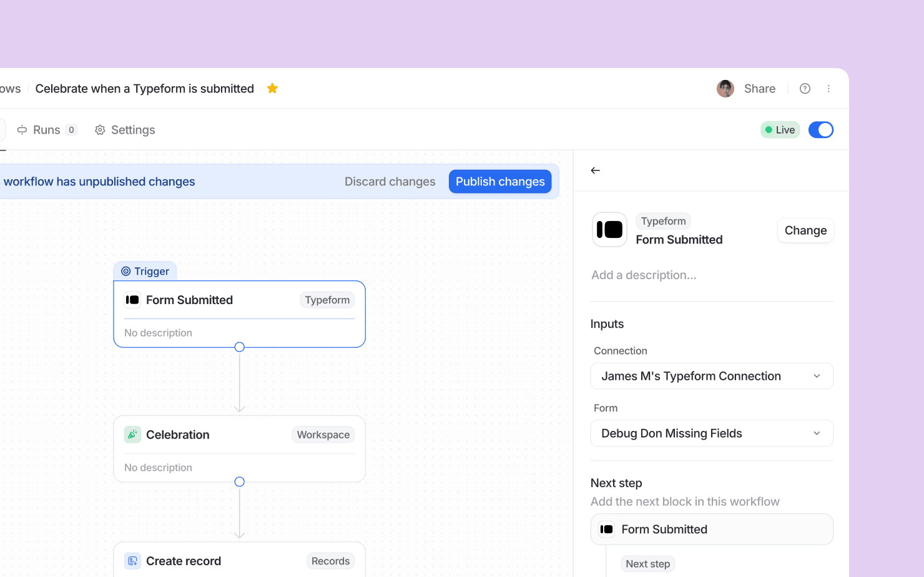Image resolution: width=924 pixels, height=577 pixels.
Task: Click Share in the header
Action: coord(759,89)
